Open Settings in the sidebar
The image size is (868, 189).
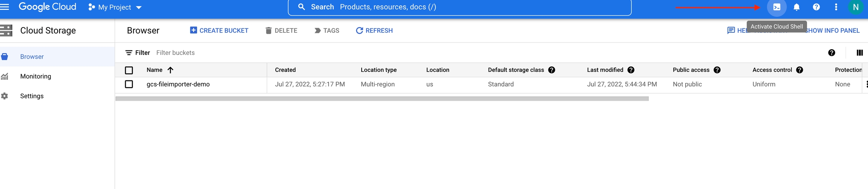[x=32, y=96]
